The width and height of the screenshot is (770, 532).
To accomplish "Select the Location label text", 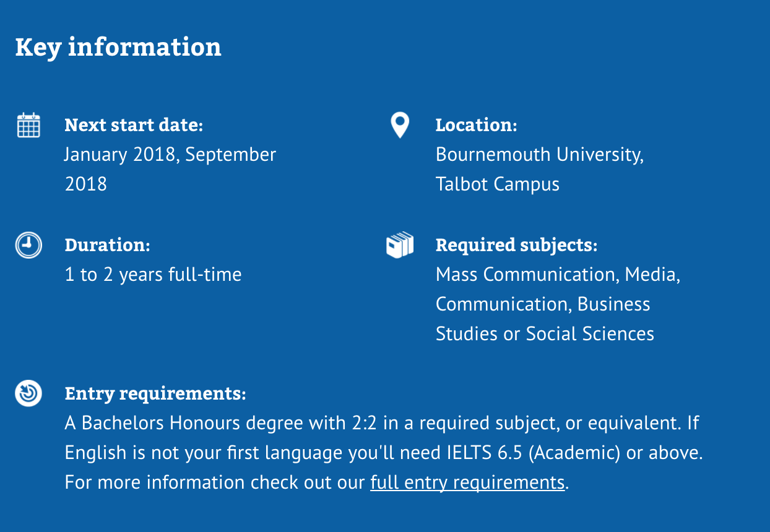I will (x=476, y=125).
